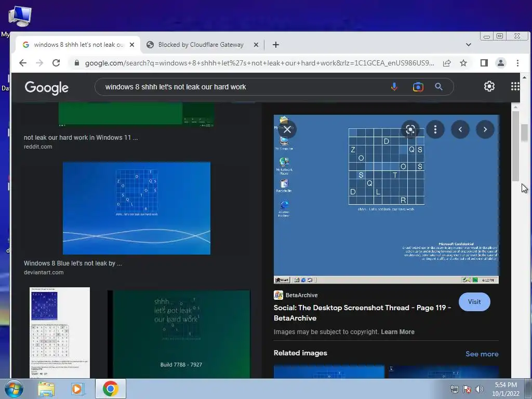Screen dimensions: 532x399
Task: Open the 'Windows 8 Blue let's not leak by' caption
Action: [73, 263]
